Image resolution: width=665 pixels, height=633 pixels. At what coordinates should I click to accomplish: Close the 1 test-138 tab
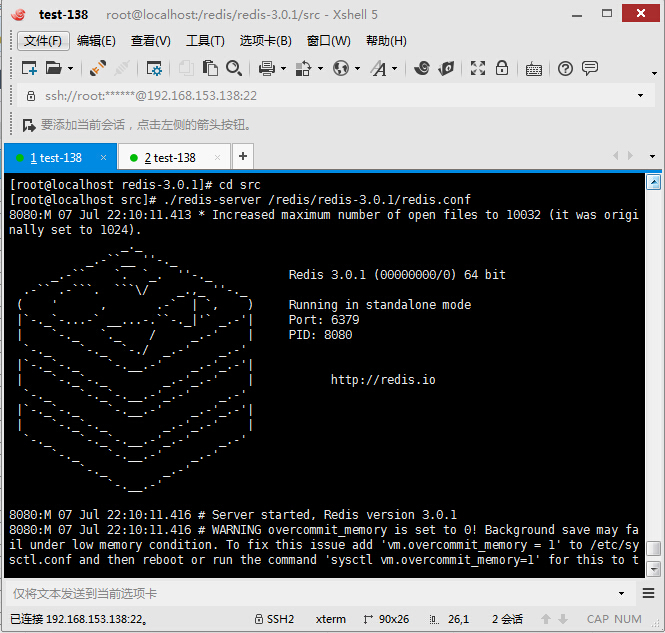tap(103, 158)
